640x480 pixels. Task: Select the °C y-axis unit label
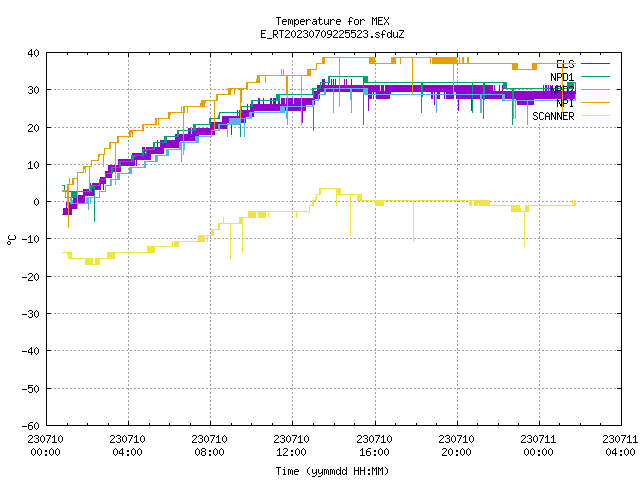point(11,240)
